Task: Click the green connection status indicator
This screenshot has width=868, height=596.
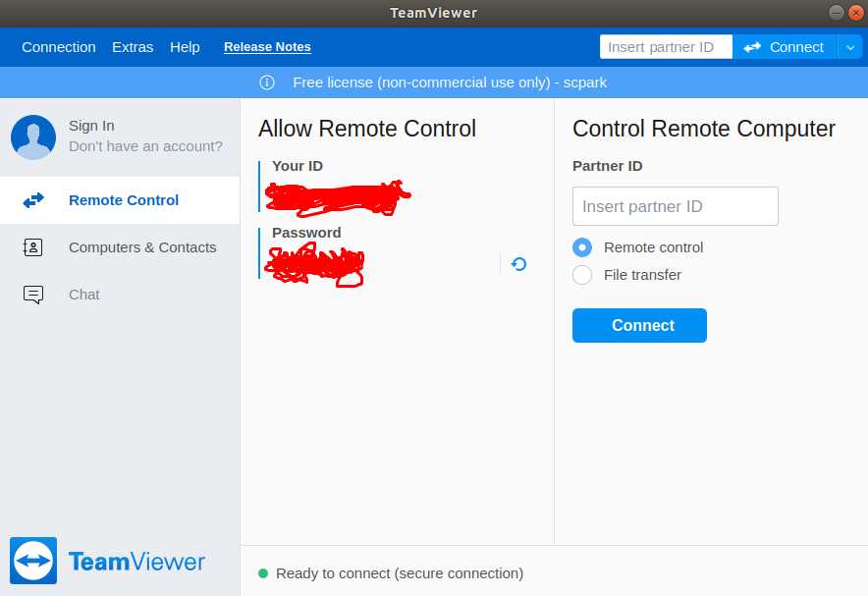Action: pos(263,573)
